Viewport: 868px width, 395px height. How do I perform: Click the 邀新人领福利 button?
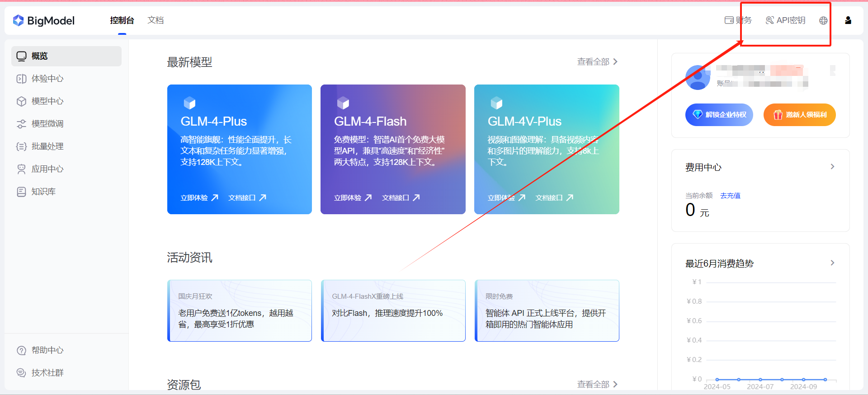pyautogui.click(x=800, y=115)
